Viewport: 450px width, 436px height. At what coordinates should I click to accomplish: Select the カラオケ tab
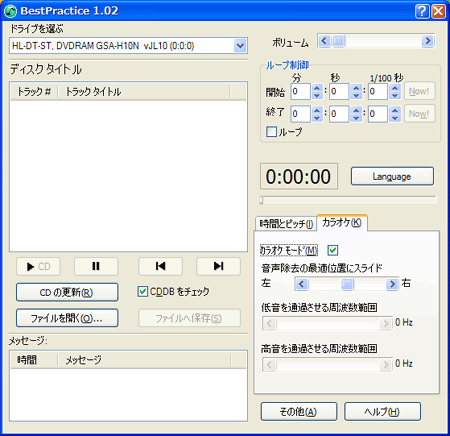tap(342, 223)
